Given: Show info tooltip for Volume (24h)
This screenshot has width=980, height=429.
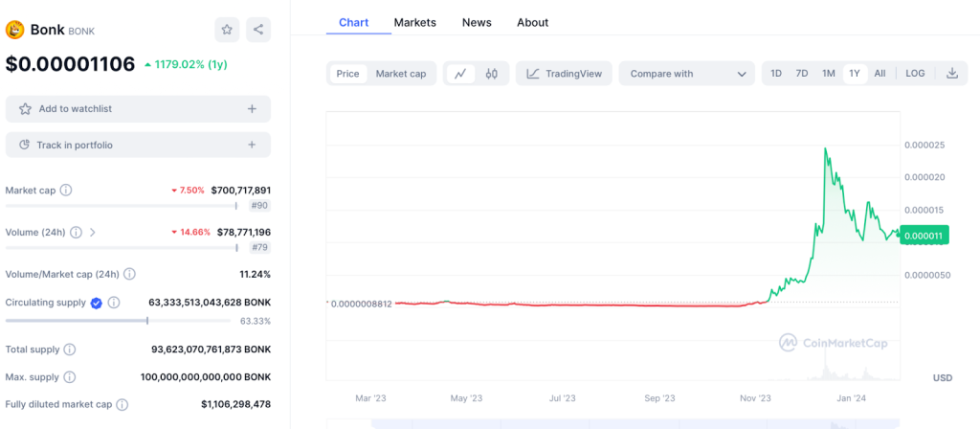Looking at the screenshot, I should coord(76,233).
